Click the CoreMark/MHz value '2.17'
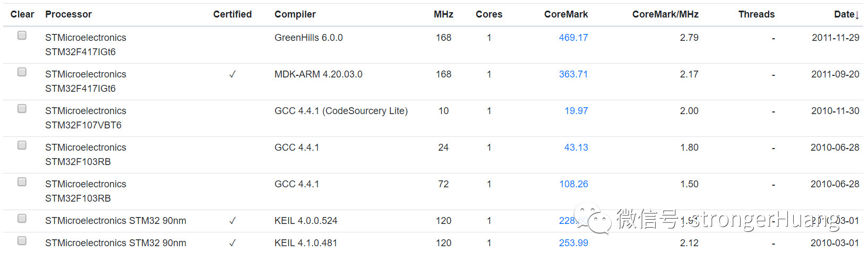 pyautogui.click(x=689, y=74)
